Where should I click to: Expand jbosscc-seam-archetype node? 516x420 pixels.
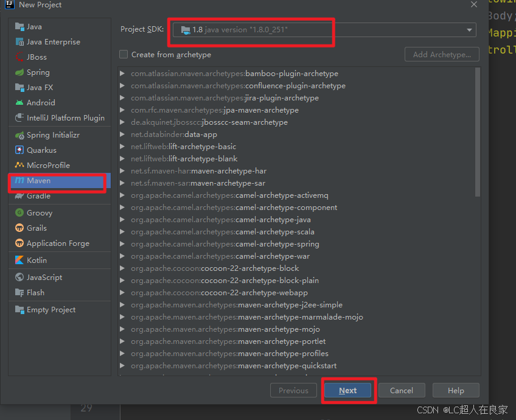(122, 122)
